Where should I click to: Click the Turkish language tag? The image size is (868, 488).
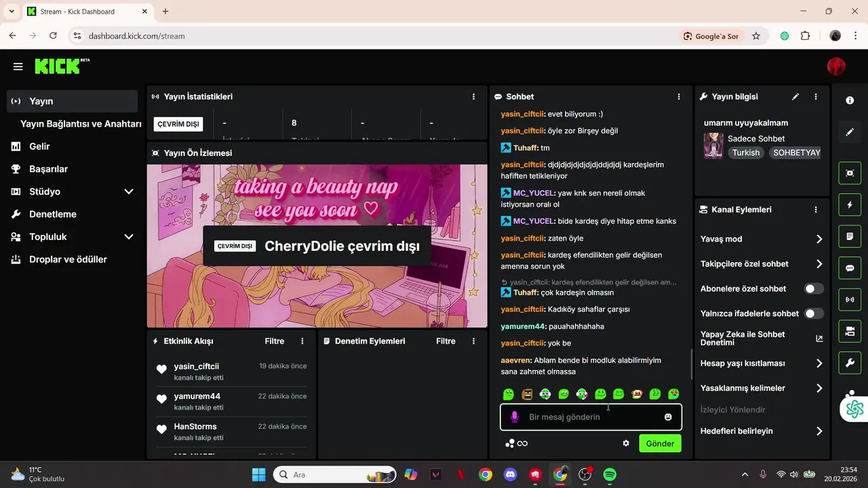(x=746, y=152)
